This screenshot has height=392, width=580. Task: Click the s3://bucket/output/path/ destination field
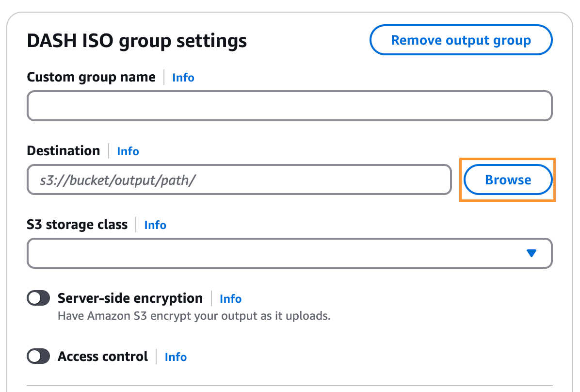[240, 180]
